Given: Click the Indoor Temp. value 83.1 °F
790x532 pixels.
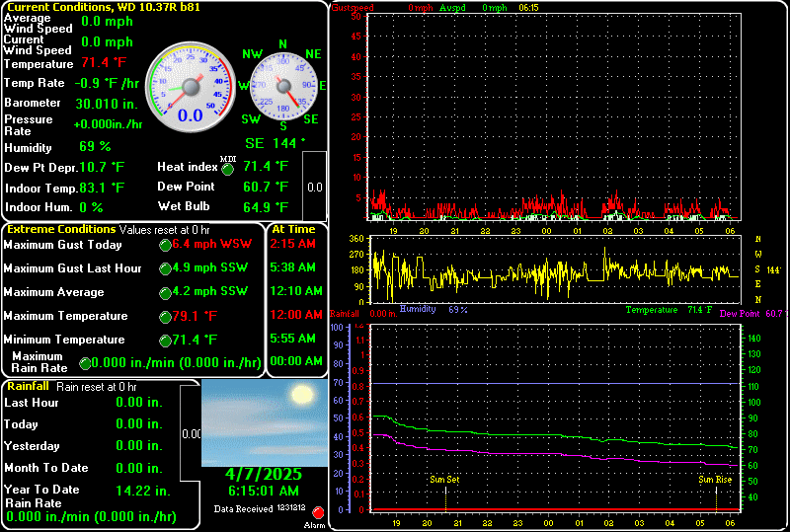Looking at the screenshot, I should [102, 188].
